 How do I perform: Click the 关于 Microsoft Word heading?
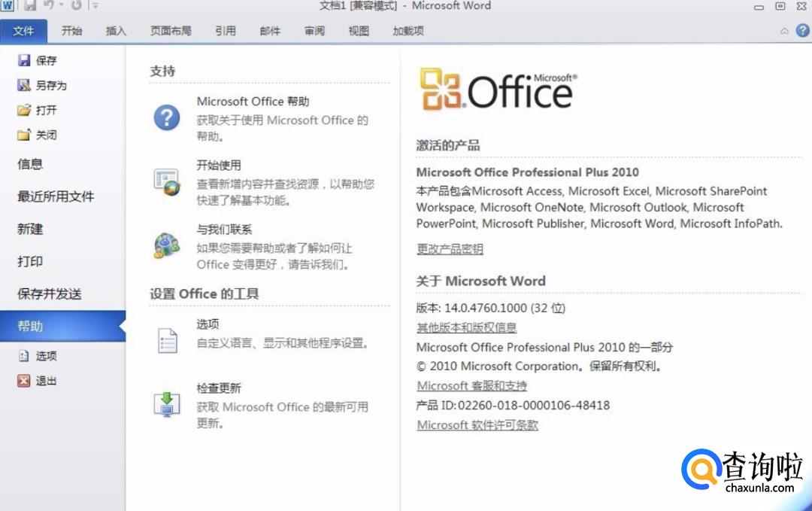coord(480,281)
